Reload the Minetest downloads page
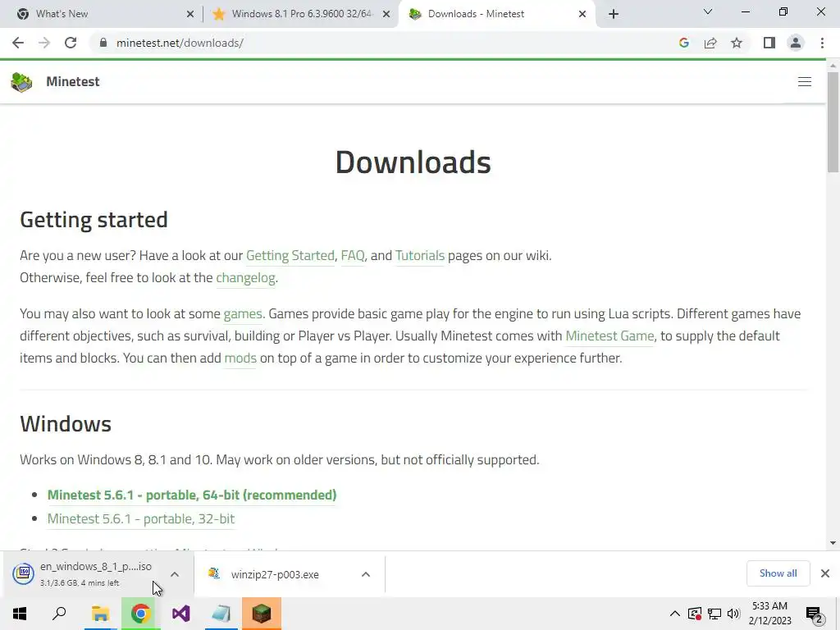 (71, 43)
